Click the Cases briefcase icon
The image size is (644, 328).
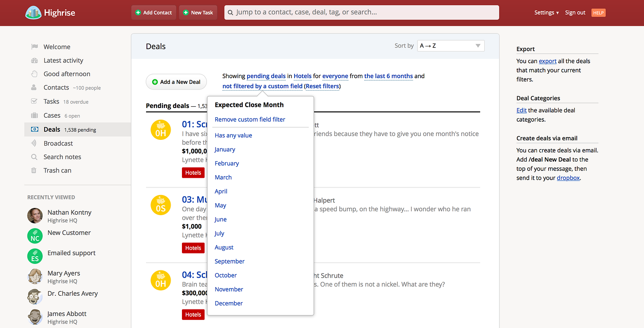tap(35, 115)
